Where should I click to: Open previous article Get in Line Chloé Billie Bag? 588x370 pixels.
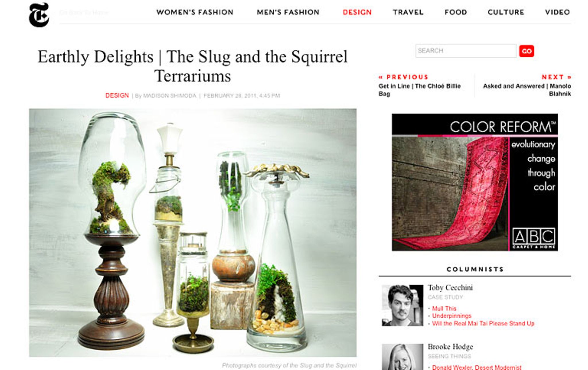pos(419,90)
